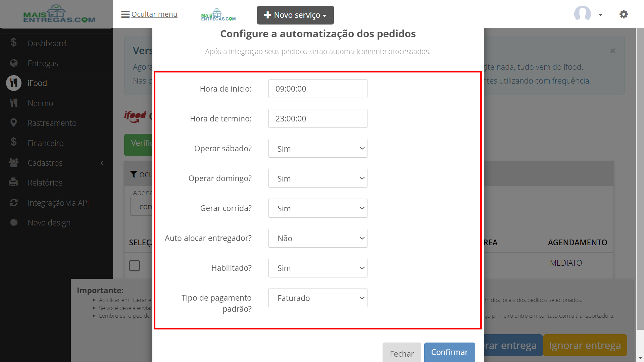
Task: Click the AGENDAMENTO column header
Action: pos(578,243)
